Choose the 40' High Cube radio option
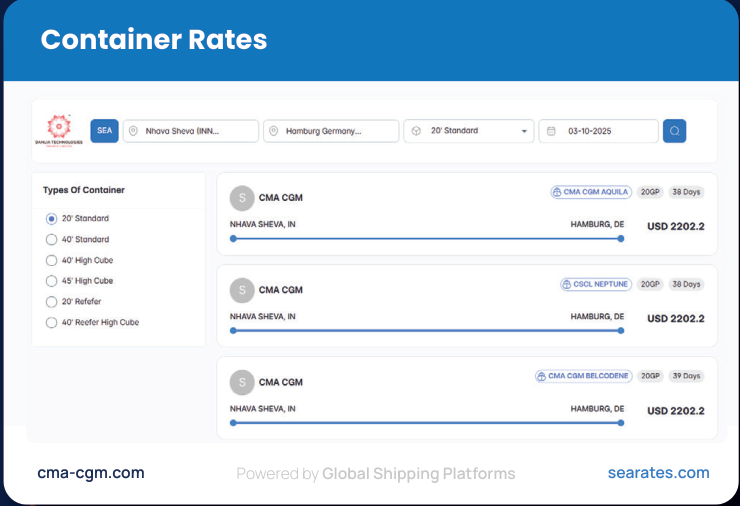 pyautogui.click(x=51, y=260)
